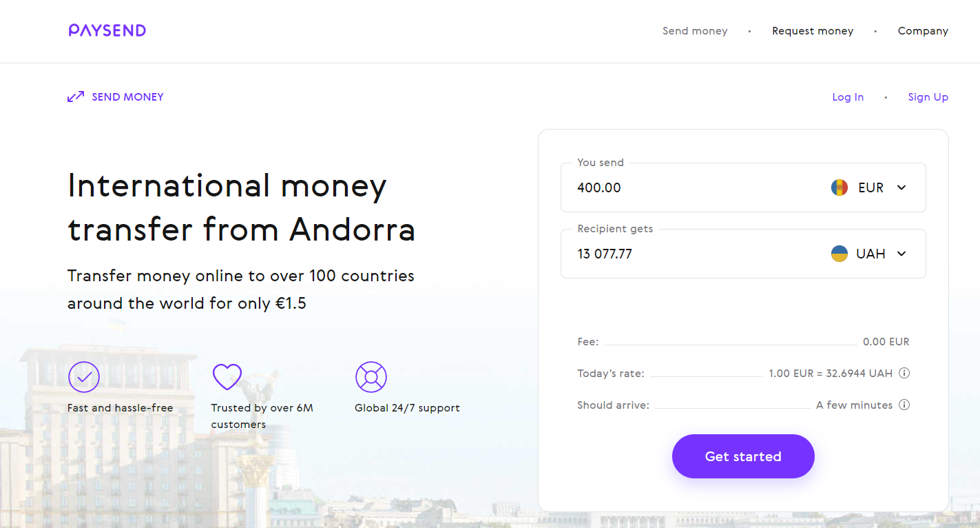Click the info icon beside arrival time
The height and width of the screenshot is (528, 980).
[x=904, y=405]
